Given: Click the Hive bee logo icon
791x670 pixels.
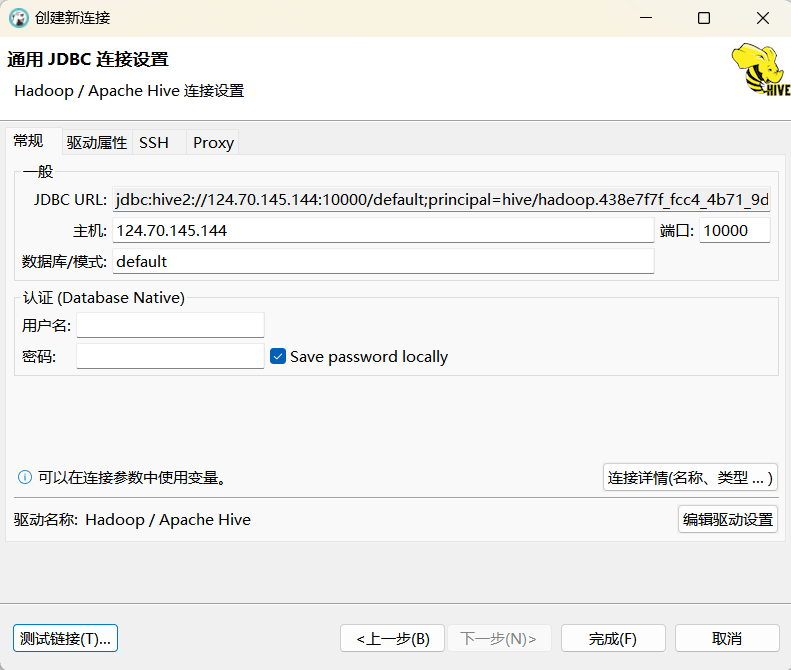Looking at the screenshot, I should (761, 70).
